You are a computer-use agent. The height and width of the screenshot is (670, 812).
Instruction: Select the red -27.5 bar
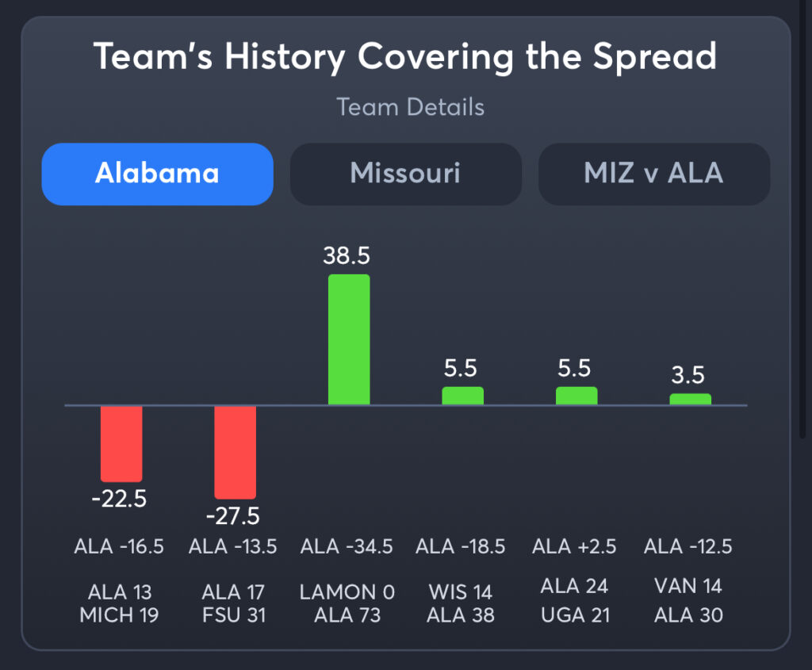click(x=235, y=452)
